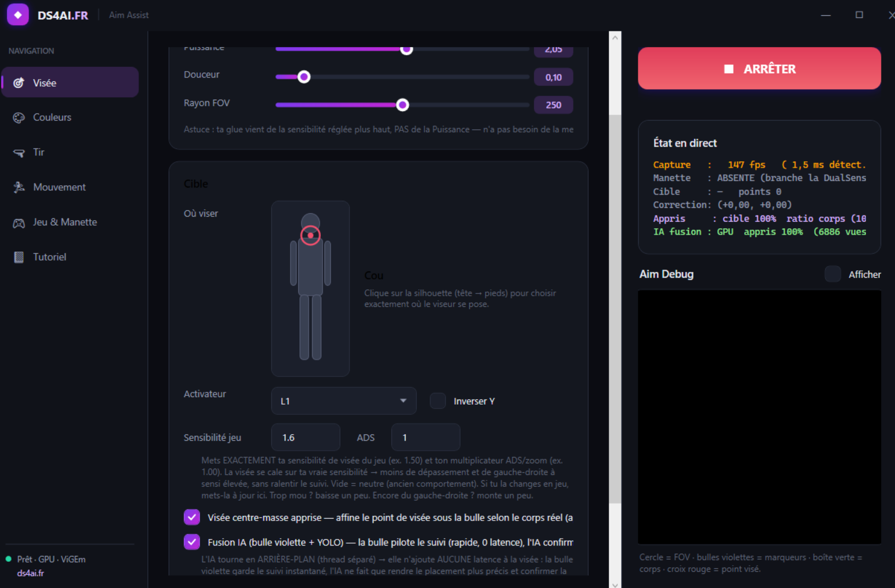Open the Mouvement navigation item
Image resolution: width=895 pixels, height=588 pixels.
point(70,187)
